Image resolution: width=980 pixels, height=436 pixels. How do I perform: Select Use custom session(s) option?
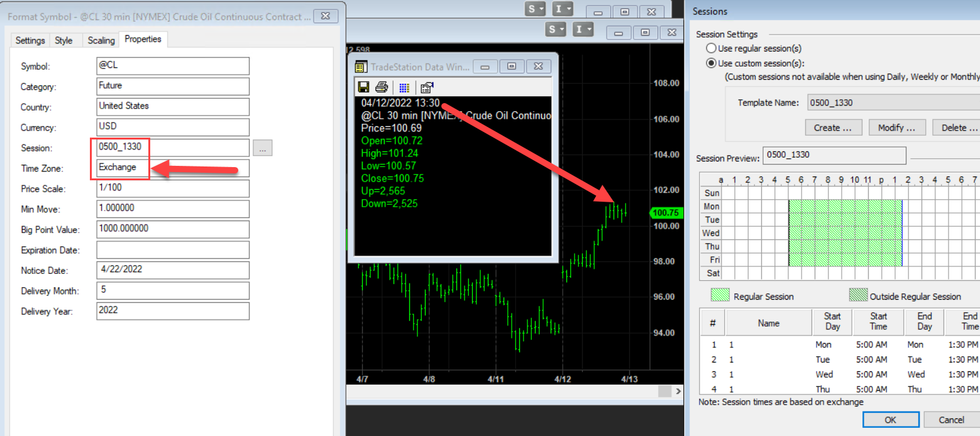711,63
